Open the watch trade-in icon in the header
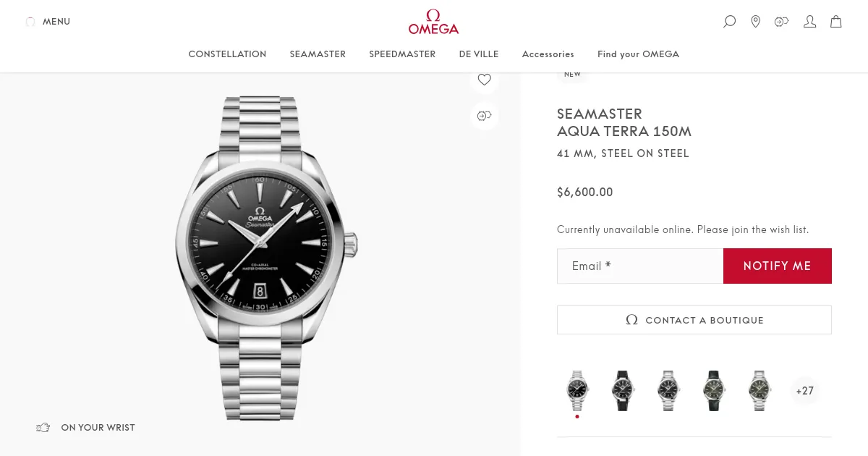 pos(781,22)
